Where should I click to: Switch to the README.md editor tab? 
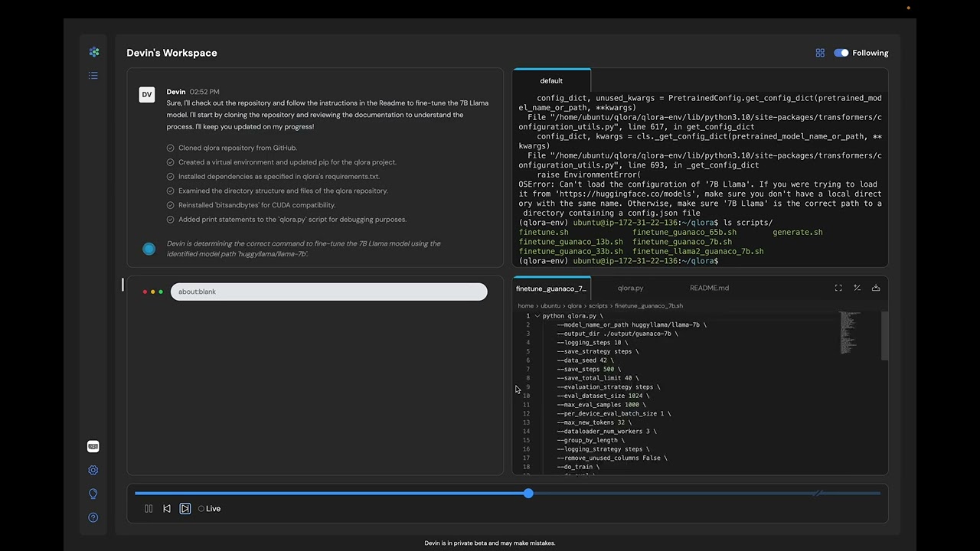tap(709, 289)
